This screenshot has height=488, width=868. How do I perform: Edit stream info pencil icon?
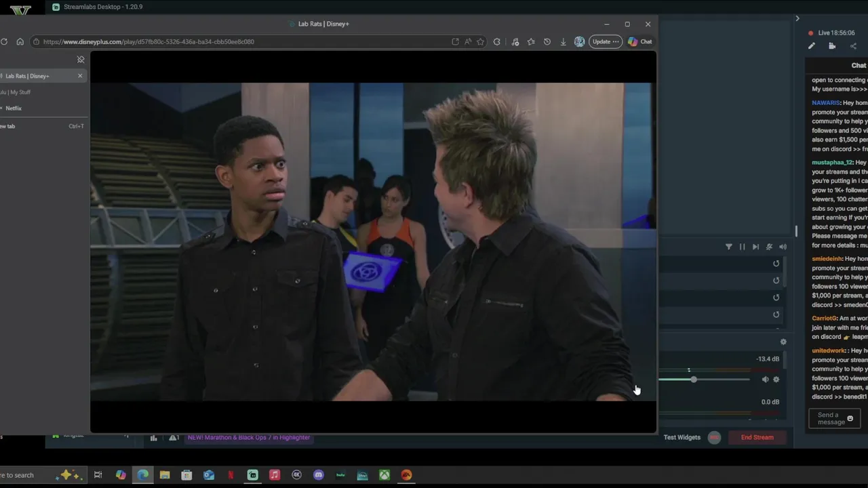(811, 46)
